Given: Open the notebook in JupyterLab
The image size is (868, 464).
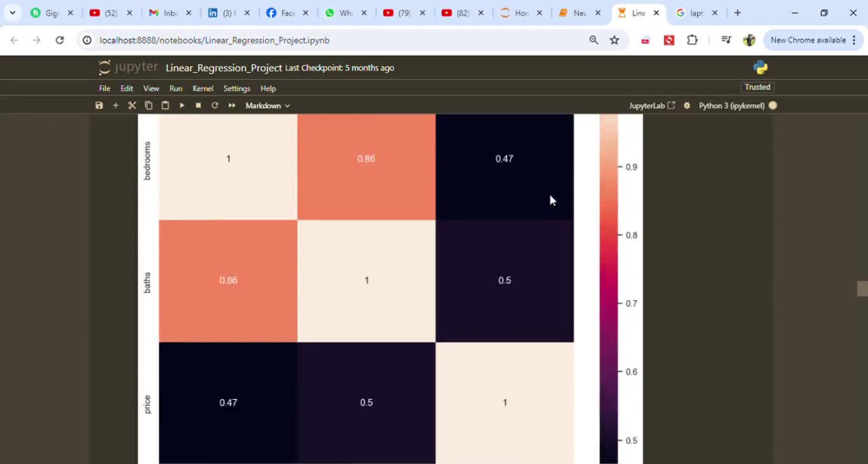Looking at the screenshot, I should pyautogui.click(x=652, y=106).
